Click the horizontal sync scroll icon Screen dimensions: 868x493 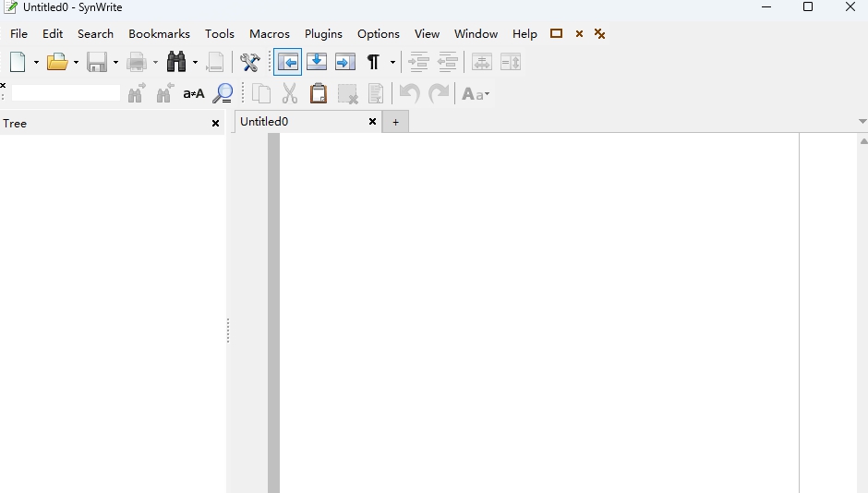coord(482,62)
